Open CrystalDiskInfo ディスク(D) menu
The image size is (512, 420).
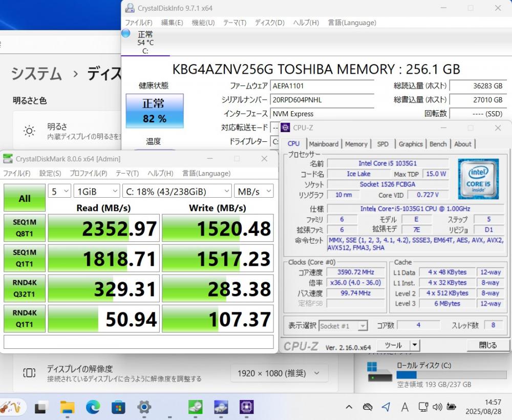pos(270,23)
